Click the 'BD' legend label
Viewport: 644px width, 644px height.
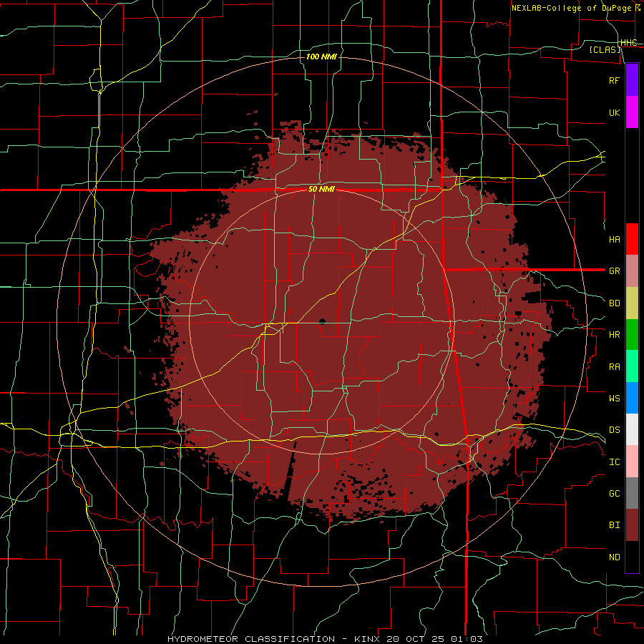pyautogui.click(x=614, y=303)
